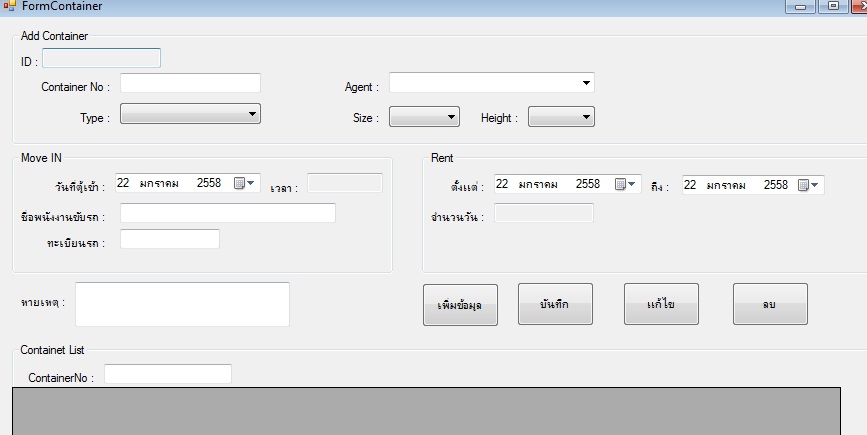
Task: Open calendar icon in Rent ตั้งแต่ date picker
Action: (625, 184)
